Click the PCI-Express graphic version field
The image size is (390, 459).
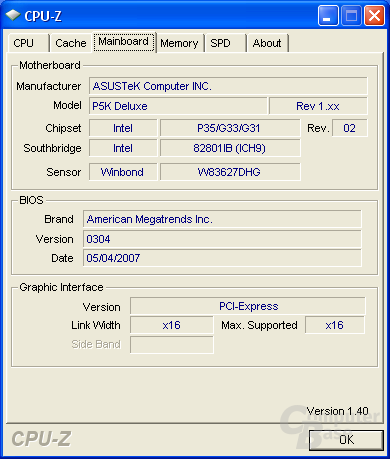pyautogui.click(x=248, y=306)
